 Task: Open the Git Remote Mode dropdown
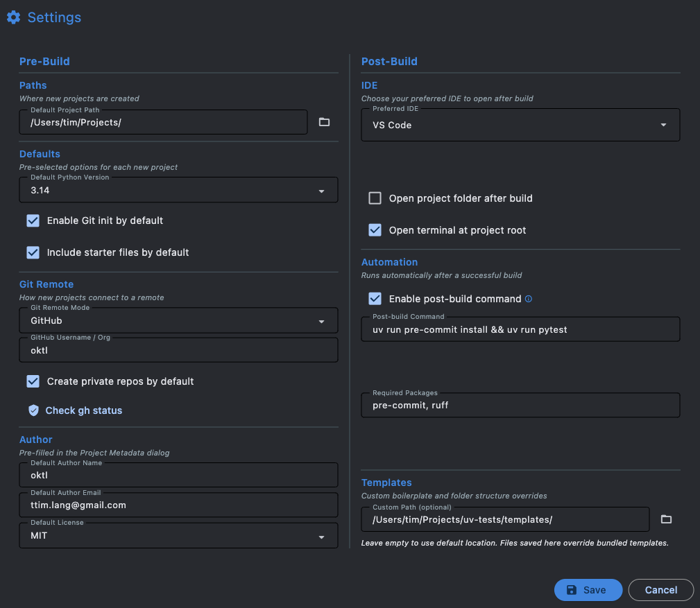point(179,321)
